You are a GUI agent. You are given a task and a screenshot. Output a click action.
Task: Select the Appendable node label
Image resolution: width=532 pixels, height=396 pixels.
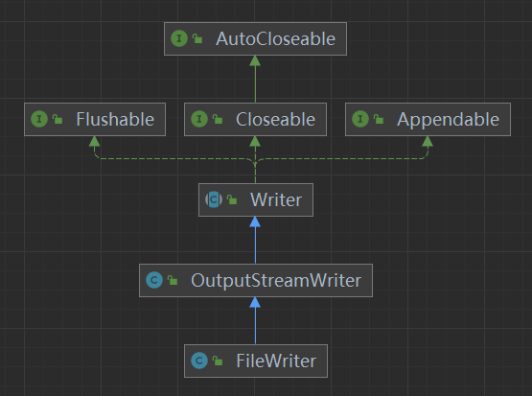click(x=449, y=120)
